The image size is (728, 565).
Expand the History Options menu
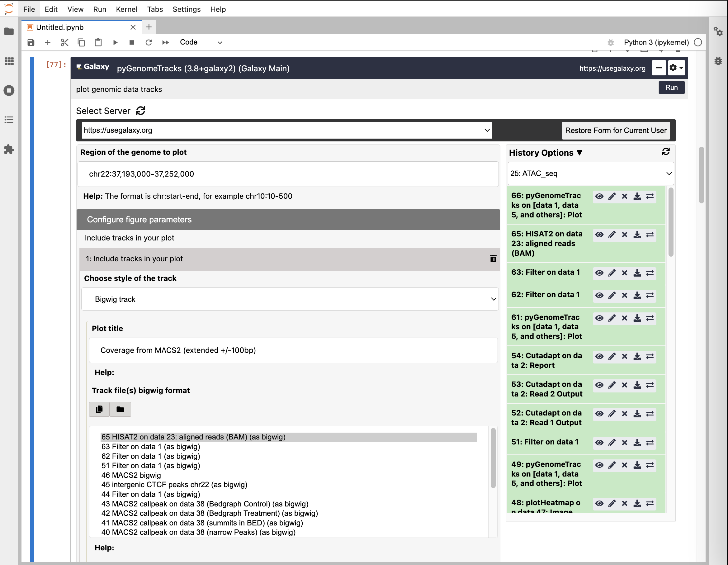[545, 153]
